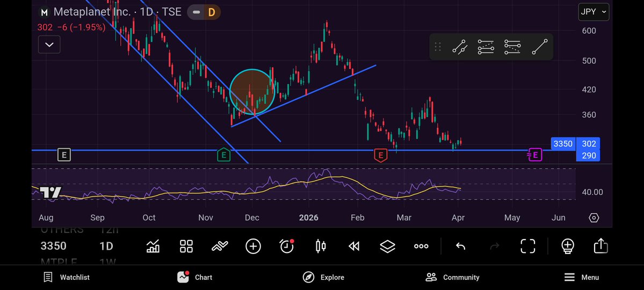Open the layout grid icon
This screenshot has height=290, width=644.
pos(186,246)
